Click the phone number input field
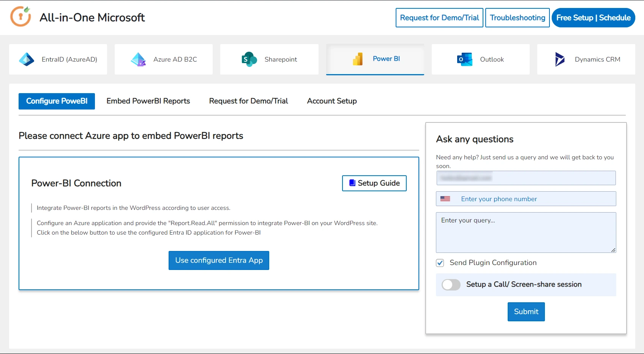Screen dimensions: 644x354 (526, 199)
